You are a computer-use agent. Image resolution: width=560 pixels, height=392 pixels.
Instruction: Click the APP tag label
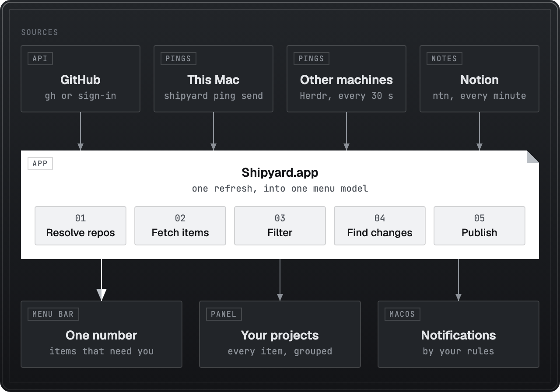pyautogui.click(x=40, y=164)
